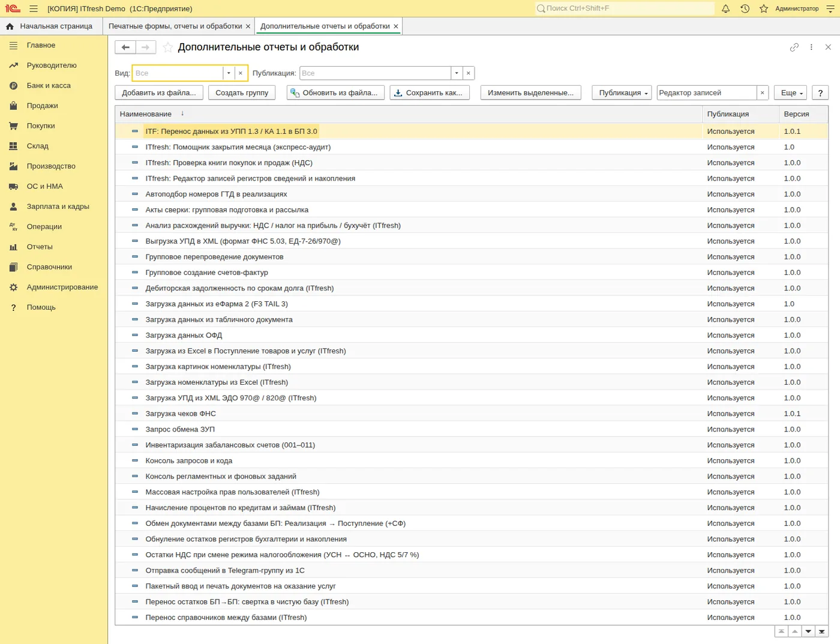Open the Склад section

point(37,146)
